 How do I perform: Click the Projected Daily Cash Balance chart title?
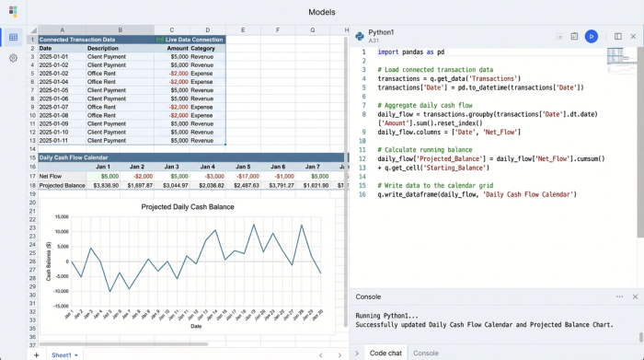[188, 207]
